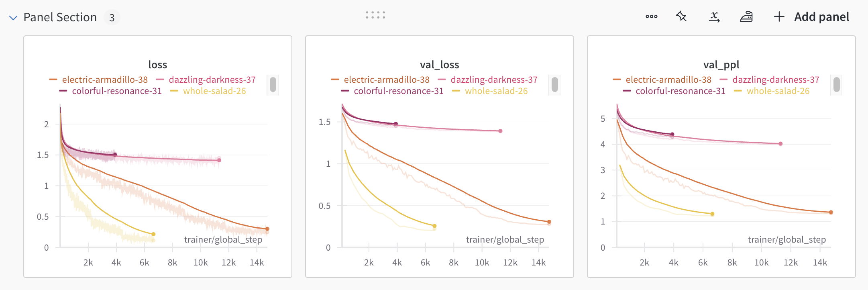Toggle whole-salad-26 in the val_ppl legend
The width and height of the screenshot is (868, 290).
pyautogui.click(x=778, y=91)
